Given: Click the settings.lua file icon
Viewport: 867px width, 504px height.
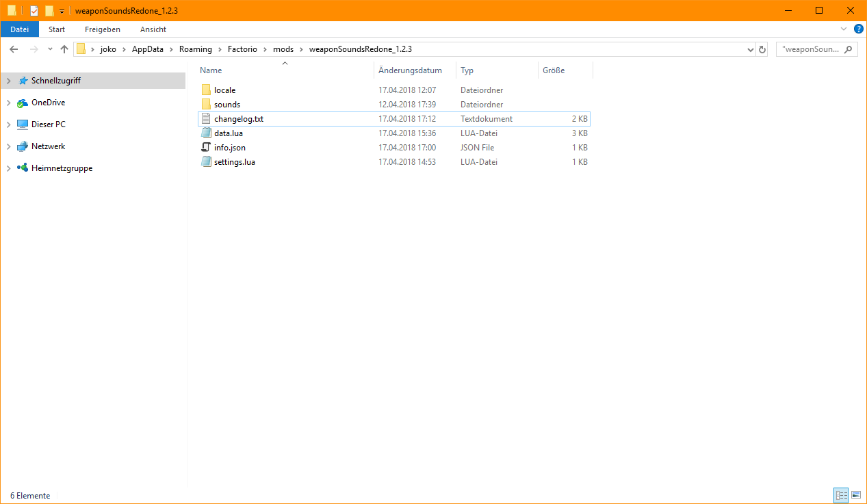Looking at the screenshot, I should pos(206,162).
